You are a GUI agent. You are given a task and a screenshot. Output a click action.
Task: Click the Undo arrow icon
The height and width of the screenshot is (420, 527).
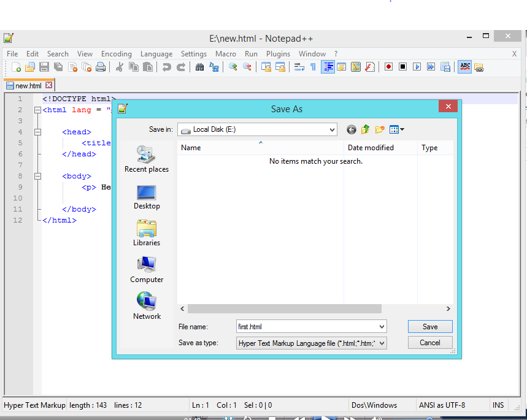click(x=166, y=67)
